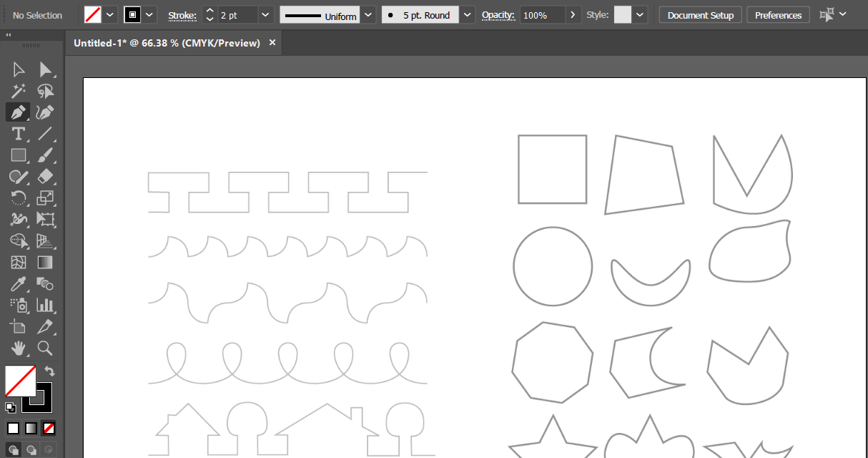Viewport: 868px width, 458px height.
Task: Set paint mode to None
Action: pos(48,429)
